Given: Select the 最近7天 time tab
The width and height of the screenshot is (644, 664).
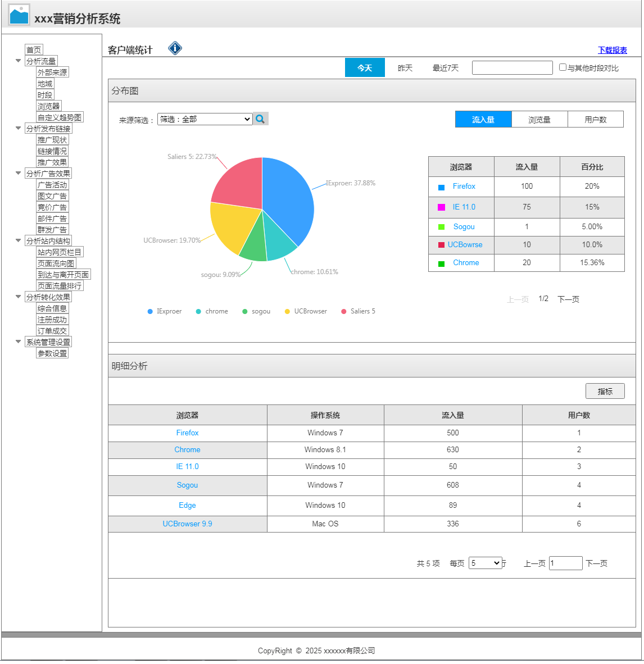Looking at the screenshot, I should pyautogui.click(x=445, y=68).
